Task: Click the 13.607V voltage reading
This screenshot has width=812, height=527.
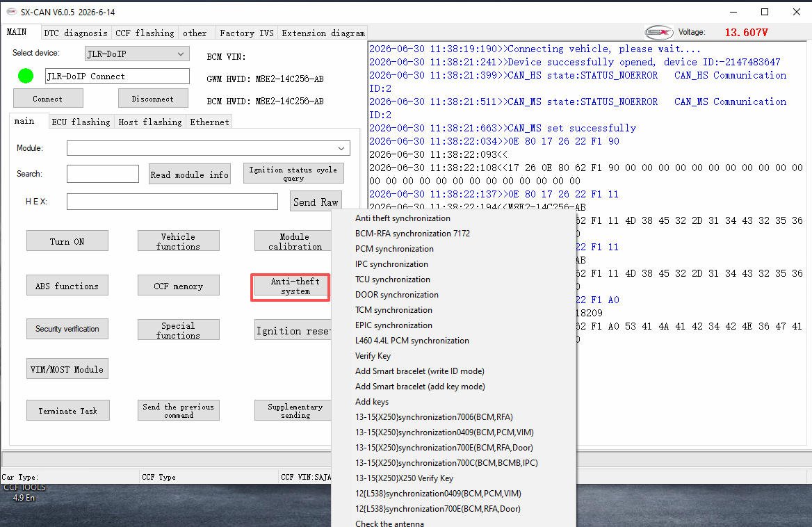Action: 746,33
